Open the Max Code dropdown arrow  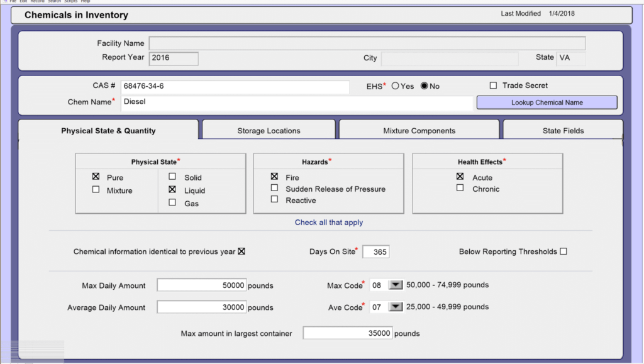point(396,285)
